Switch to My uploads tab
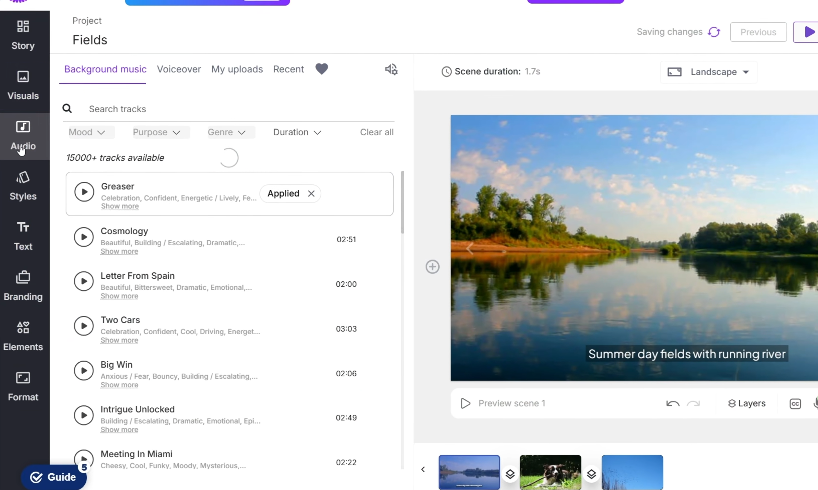Viewport: 818px width, 490px height. [237, 69]
